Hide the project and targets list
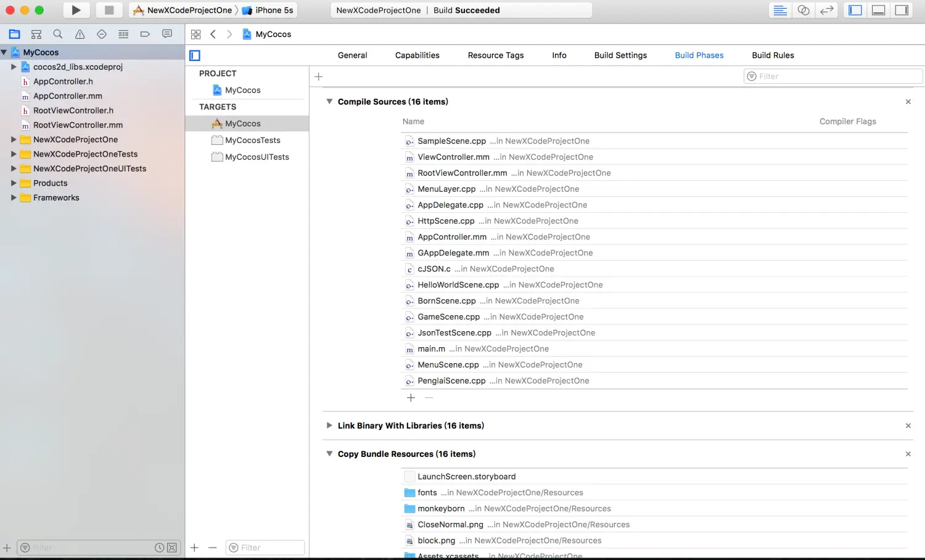925x560 pixels. click(195, 56)
